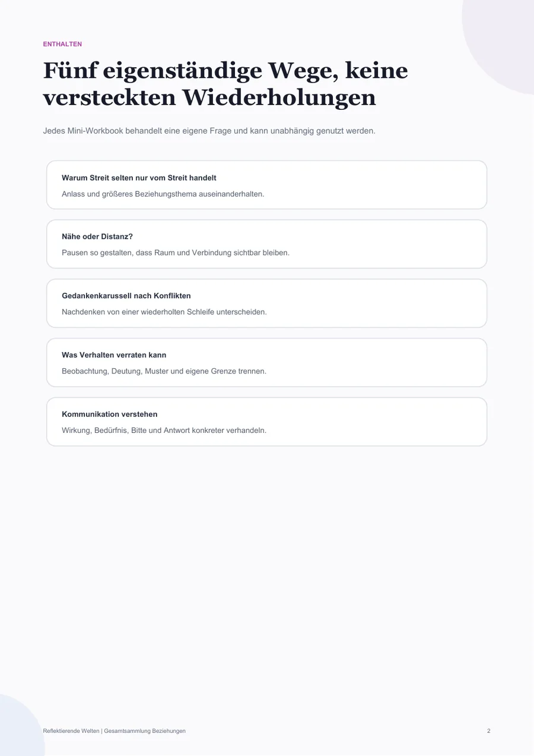Select description Nachdenken von einer wiederholten Schleife

(x=164, y=312)
